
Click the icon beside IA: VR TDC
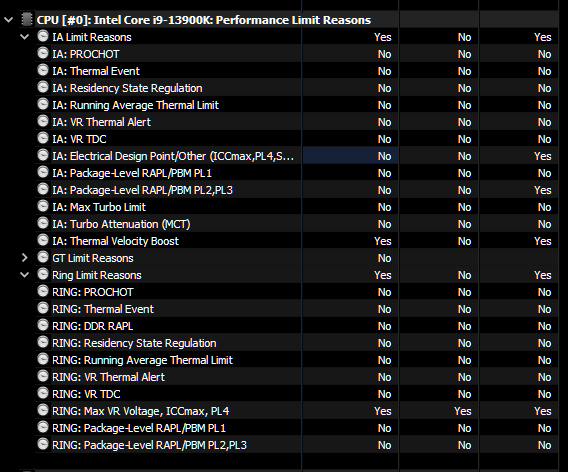tap(43, 138)
